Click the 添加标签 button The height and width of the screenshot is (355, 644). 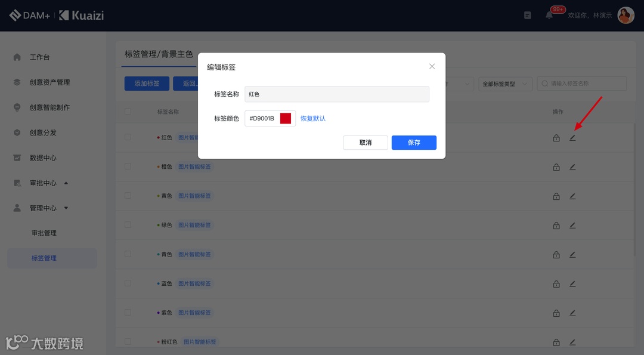click(x=147, y=84)
